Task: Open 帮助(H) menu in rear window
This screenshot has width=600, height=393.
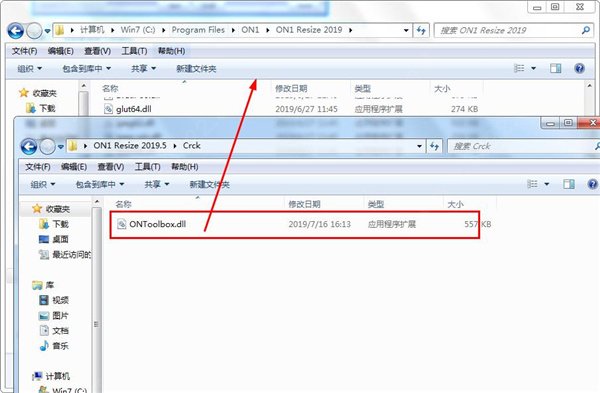Action: [x=171, y=51]
